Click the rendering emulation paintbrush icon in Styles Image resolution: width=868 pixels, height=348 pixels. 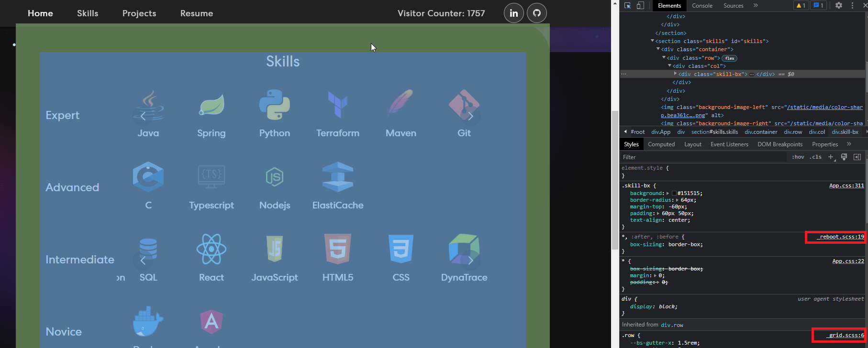pos(844,157)
